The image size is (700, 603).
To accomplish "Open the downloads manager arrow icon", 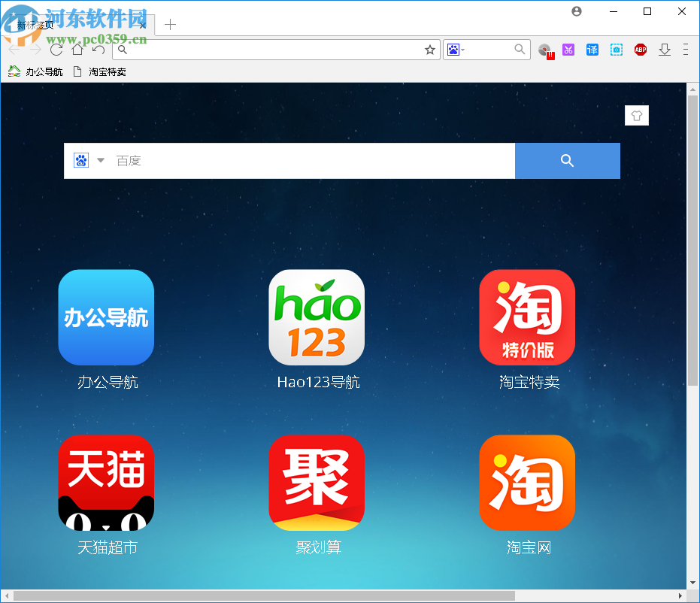I will click(x=665, y=50).
